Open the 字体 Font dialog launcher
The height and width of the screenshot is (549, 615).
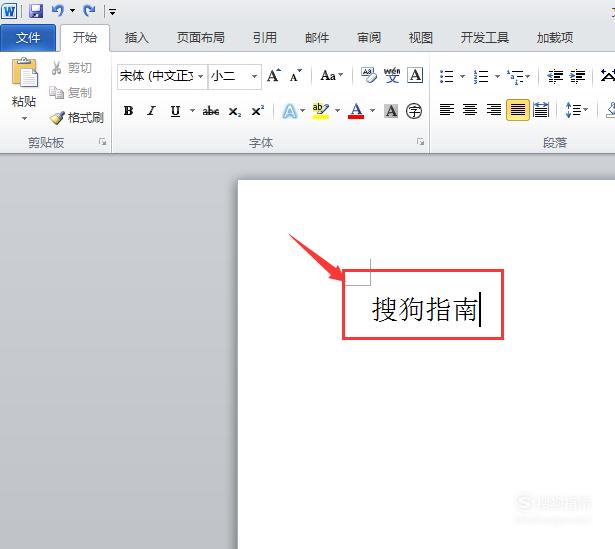point(420,142)
